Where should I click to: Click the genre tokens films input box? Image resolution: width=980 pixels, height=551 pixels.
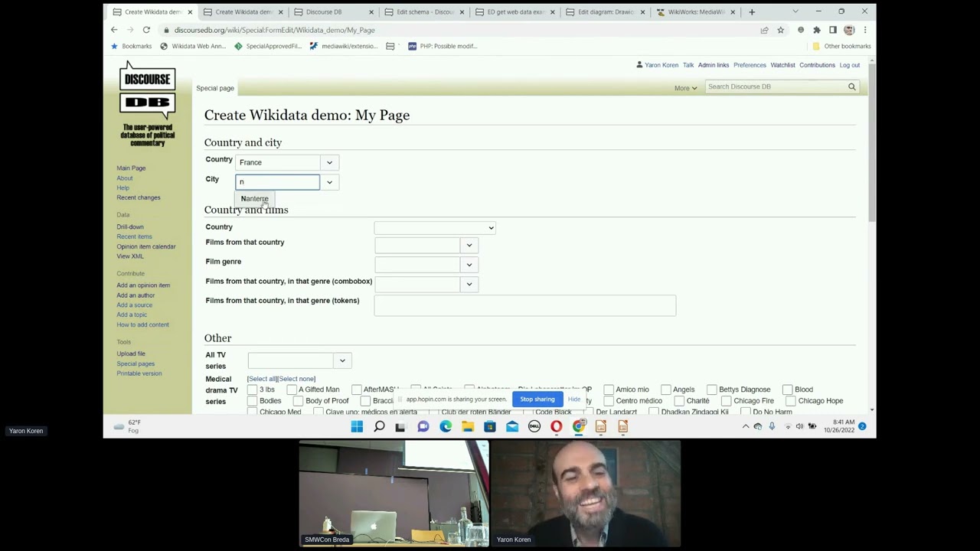525,305
